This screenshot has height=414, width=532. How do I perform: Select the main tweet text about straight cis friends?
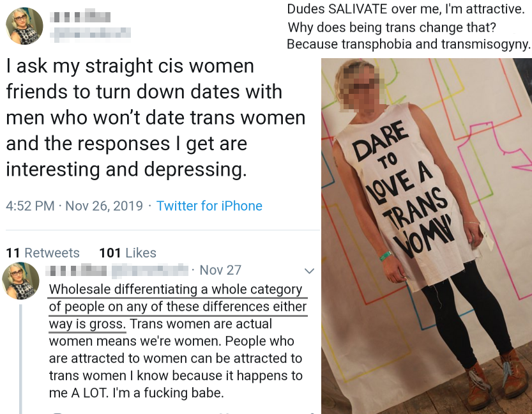point(155,118)
